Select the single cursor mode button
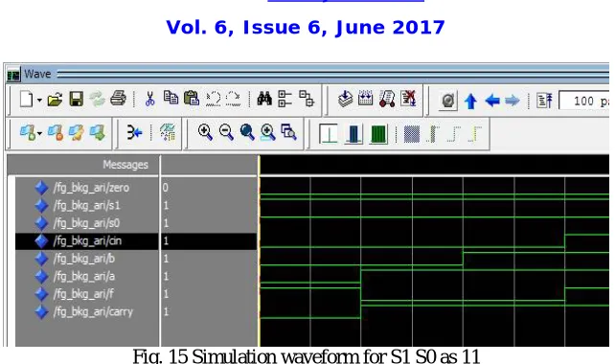This screenshot has width=615, height=364. pos(329,134)
